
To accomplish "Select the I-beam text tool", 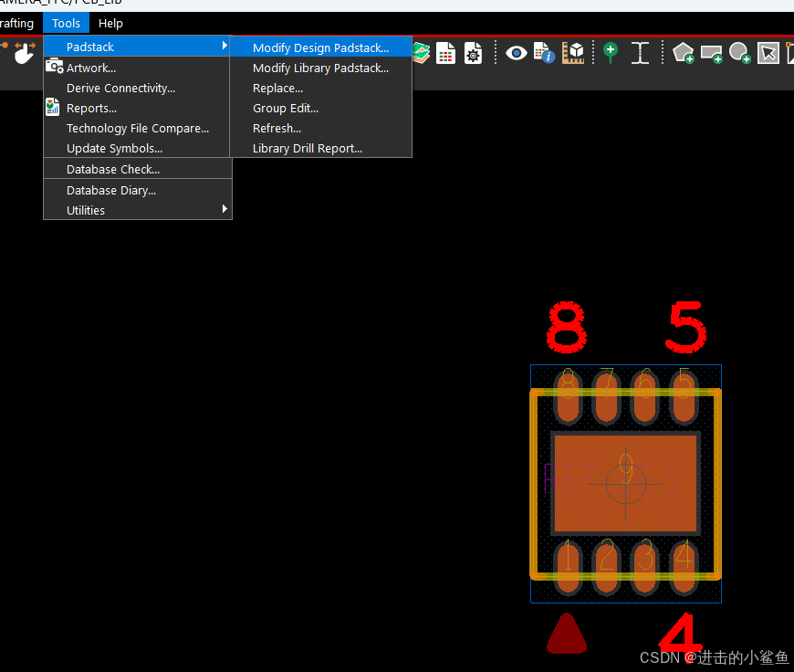I will click(x=640, y=53).
